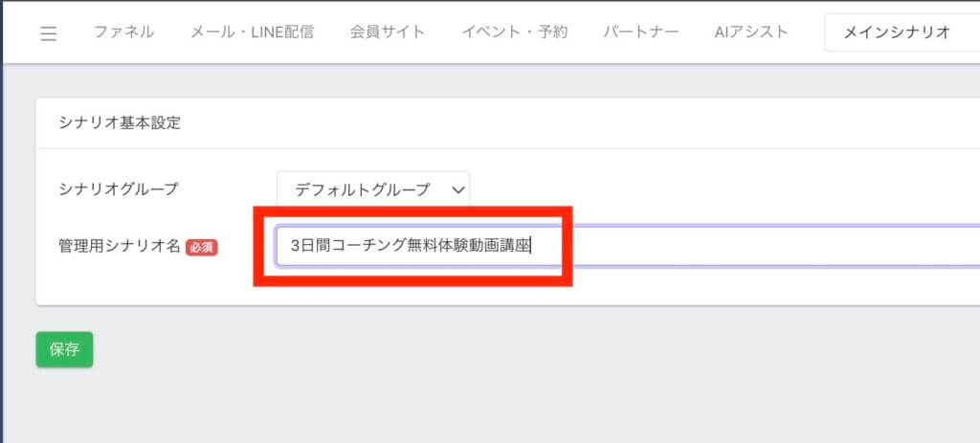This screenshot has width=980, height=443.
Task: Open the ファネル menu
Action: 123,32
